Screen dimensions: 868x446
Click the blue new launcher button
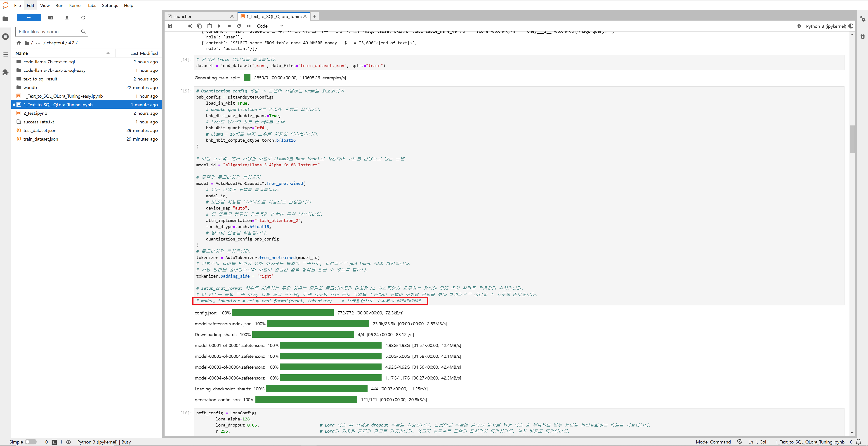click(x=29, y=17)
